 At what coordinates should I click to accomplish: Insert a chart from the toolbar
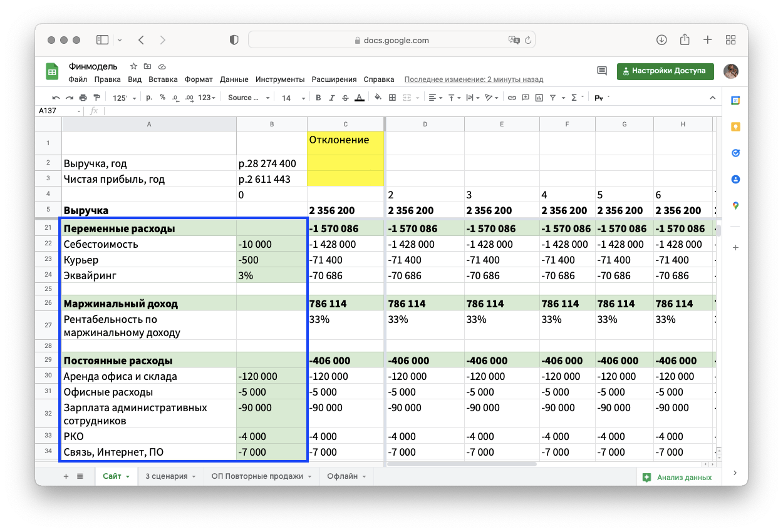click(539, 98)
